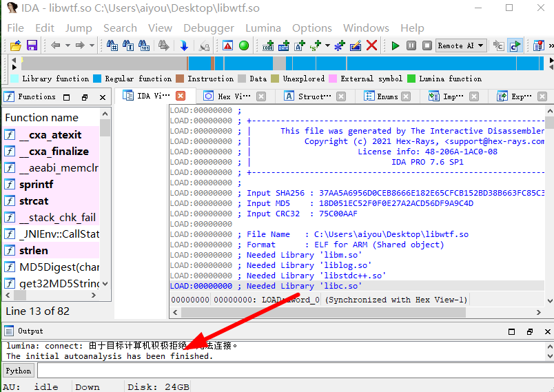
Task: Select sprintf in the function list
Action: pos(51,185)
